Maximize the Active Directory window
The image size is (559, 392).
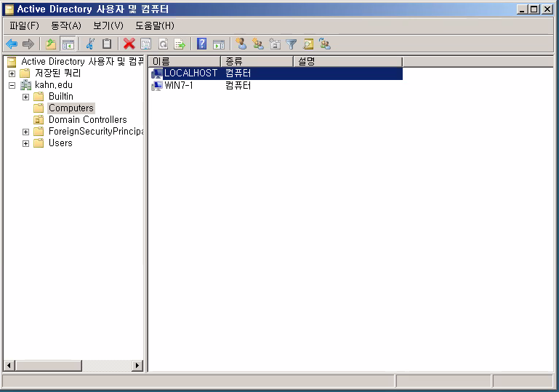pyautogui.click(x=534, y=9)
